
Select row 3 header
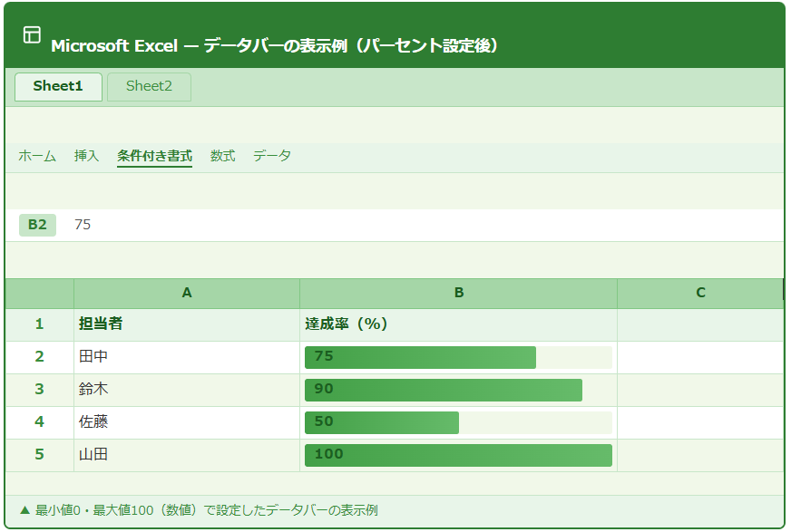click(39, 390)
